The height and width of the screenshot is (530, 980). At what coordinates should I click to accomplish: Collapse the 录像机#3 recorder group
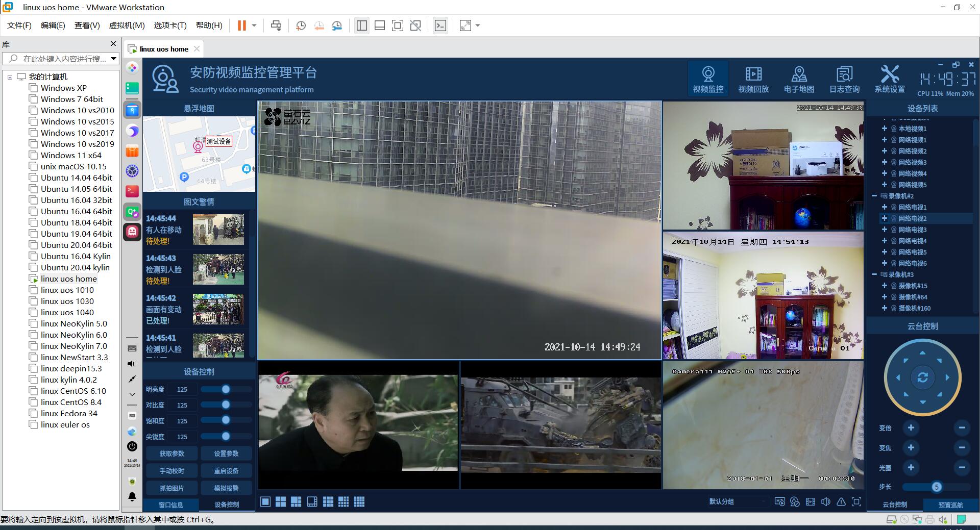(874, 274)
